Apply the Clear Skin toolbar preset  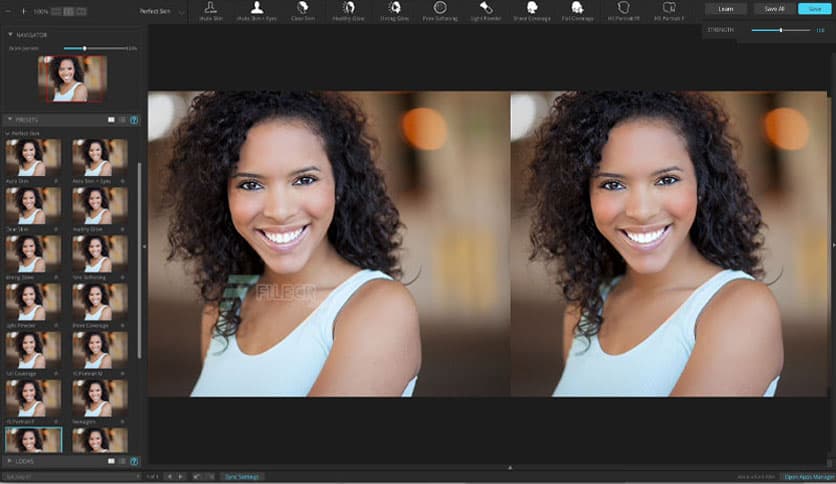pos(302,10)
